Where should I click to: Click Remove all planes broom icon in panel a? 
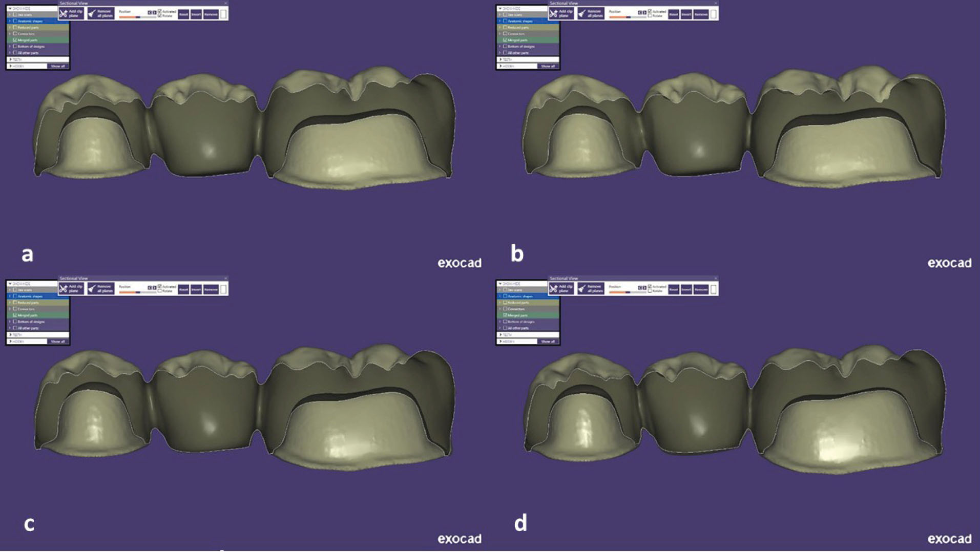(92, 14)
